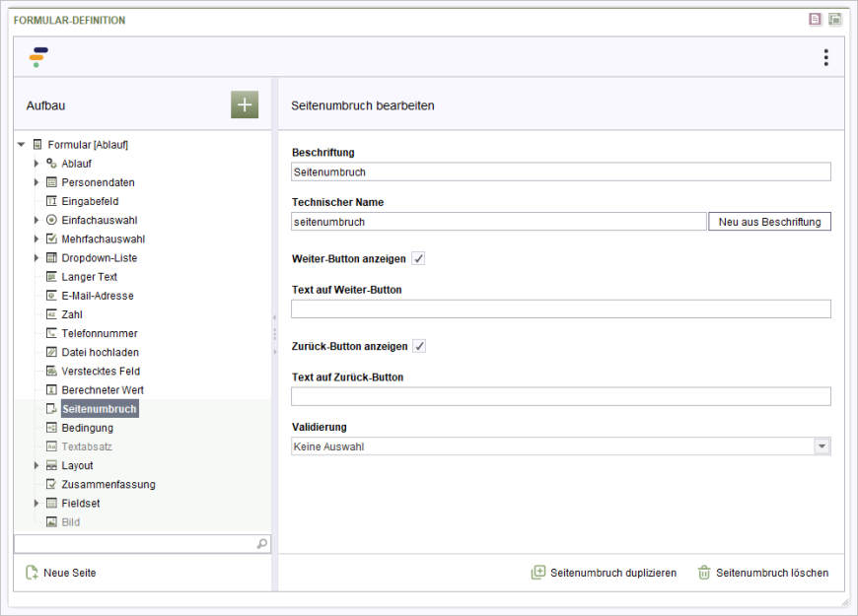
Task: Click the green save icon in header
Action: pyautogui.click(x=834, y=20)
